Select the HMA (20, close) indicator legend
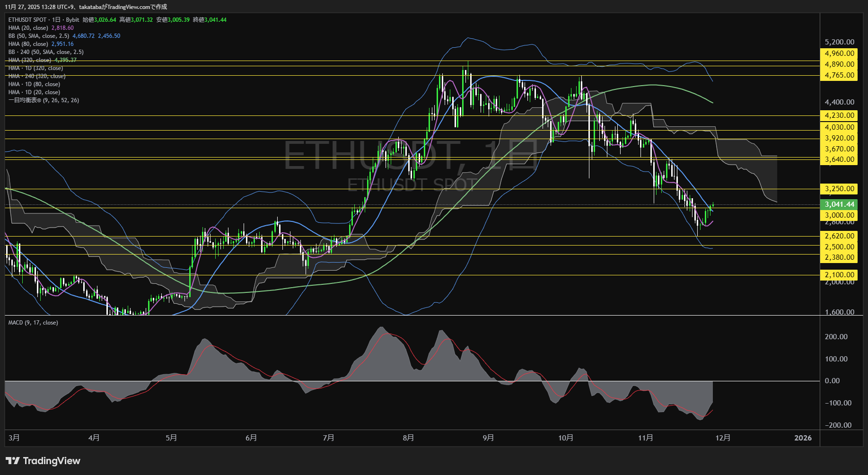868x475 pixels. 28,28
